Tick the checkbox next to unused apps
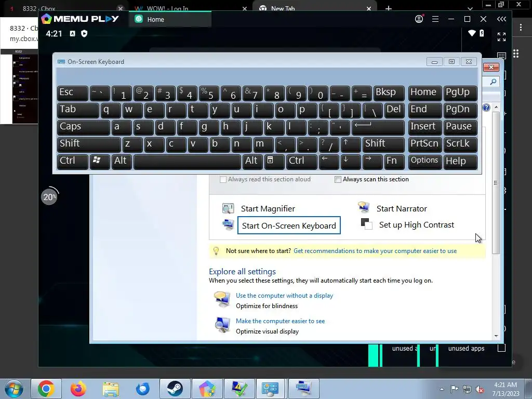 point(501,348)
